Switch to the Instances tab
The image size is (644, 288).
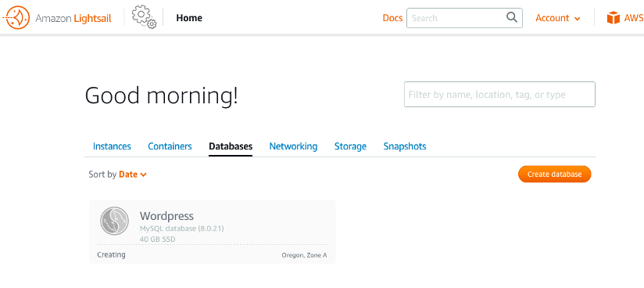[112, 146]
